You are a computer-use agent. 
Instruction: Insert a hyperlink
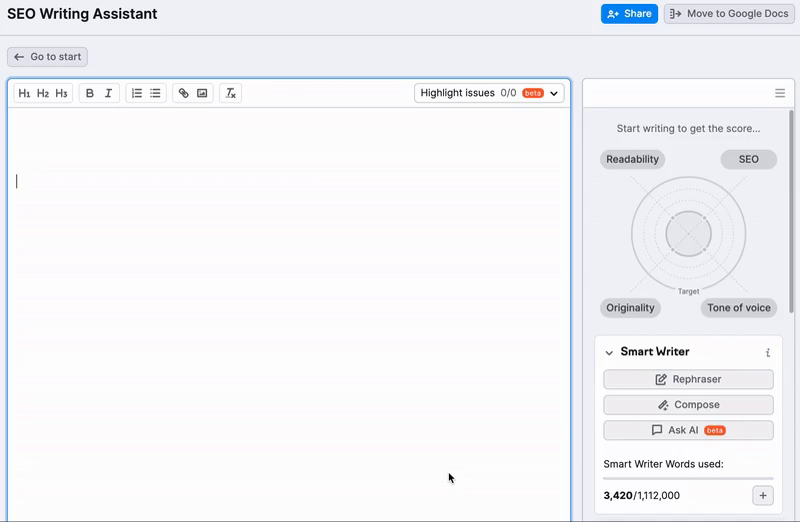point(184,93)
